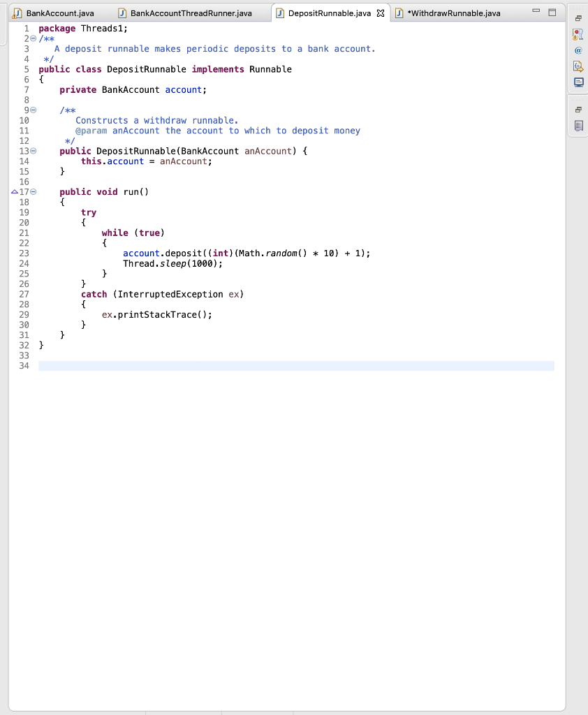This screenshot has width=588, height=715.
Task: Open the Declaration view icon in right sidebar
Action: click(579, 66)
